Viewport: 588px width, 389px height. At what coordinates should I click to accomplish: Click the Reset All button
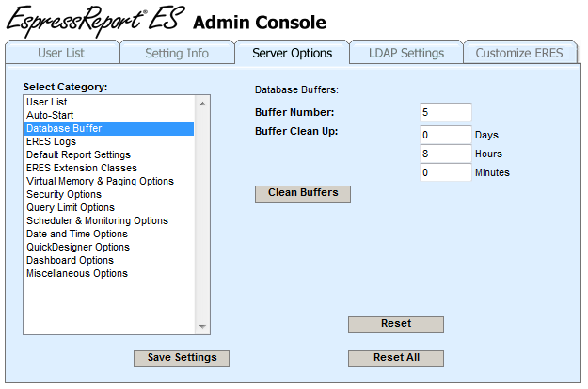(396, 359)
